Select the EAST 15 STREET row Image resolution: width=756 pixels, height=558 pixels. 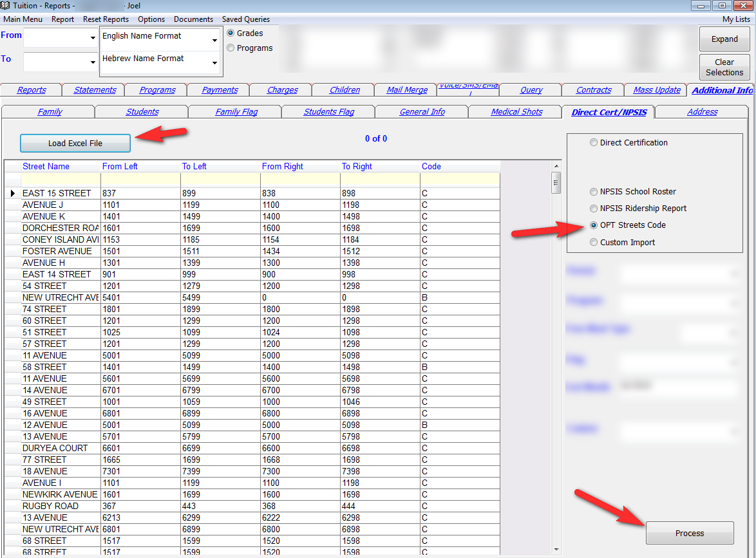point(252,193)
